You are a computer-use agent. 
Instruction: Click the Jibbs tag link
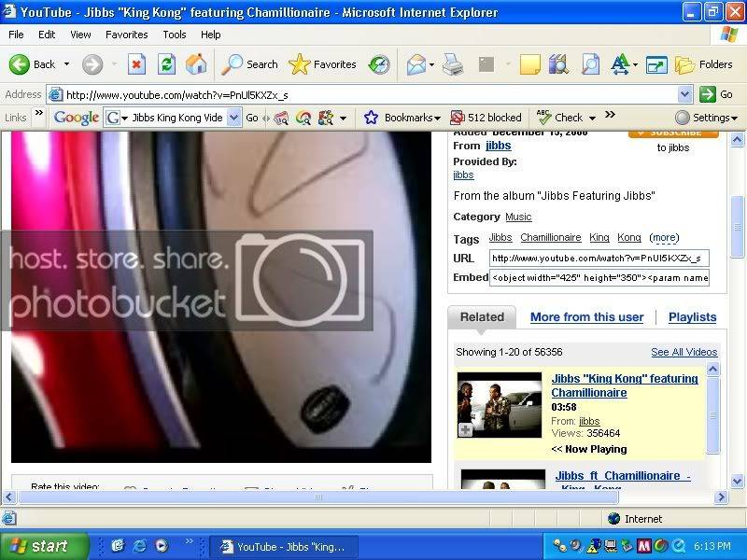pos(500,237)
